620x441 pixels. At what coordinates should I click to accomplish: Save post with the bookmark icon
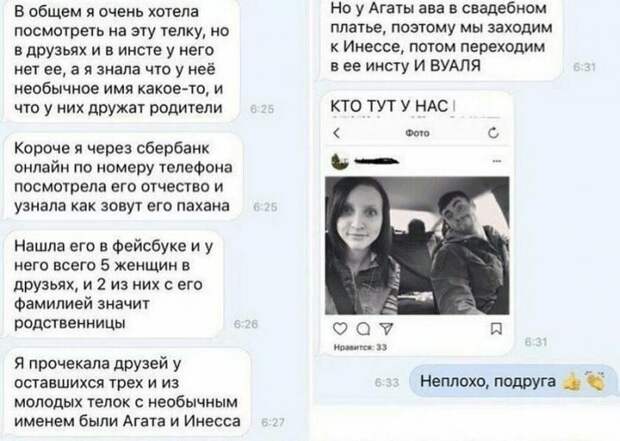coord(496,329)
